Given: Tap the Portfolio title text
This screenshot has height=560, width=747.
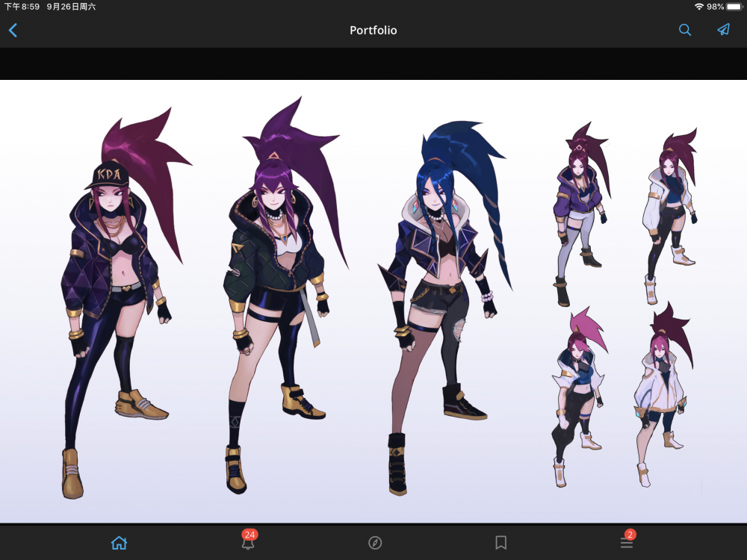Looking at the screenshot, I should 373,30.
